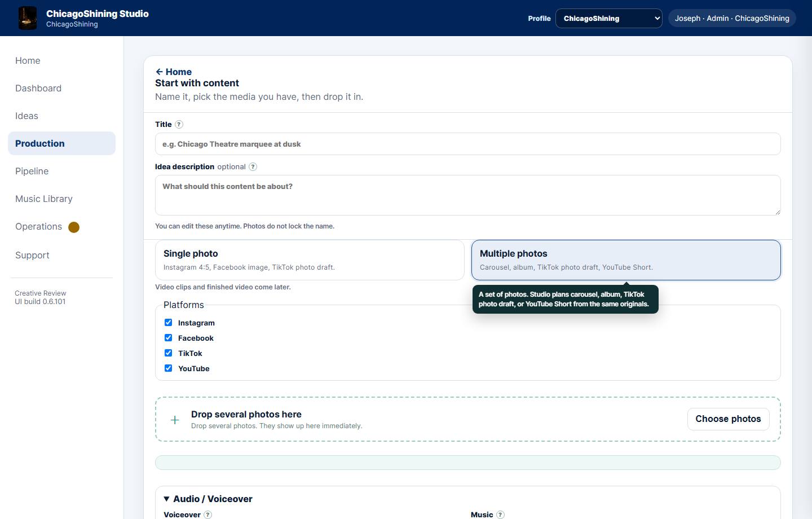Click the back arrow Home link
This screenshot has width=812, height=519.
click(174, 72)
